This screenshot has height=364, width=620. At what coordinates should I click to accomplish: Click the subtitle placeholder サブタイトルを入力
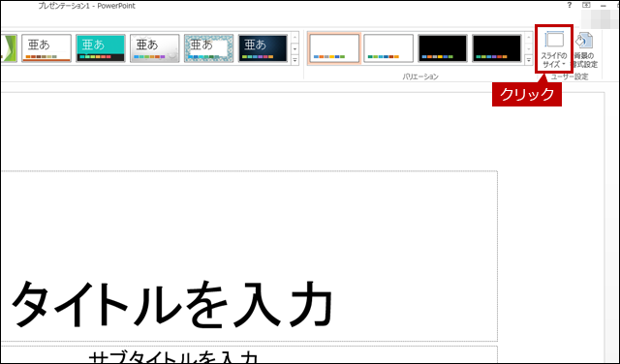pyautogui.click(x=249, y=354)
